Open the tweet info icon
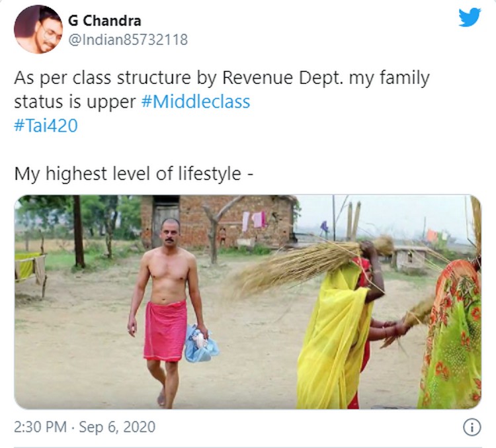Viewport: 496px width, 448px height. point(472,427)
